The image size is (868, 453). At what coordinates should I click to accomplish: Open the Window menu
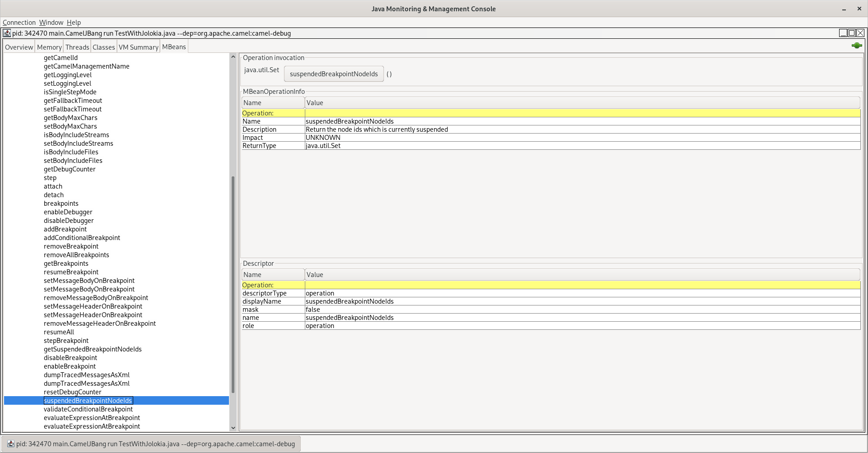point(51,22)
